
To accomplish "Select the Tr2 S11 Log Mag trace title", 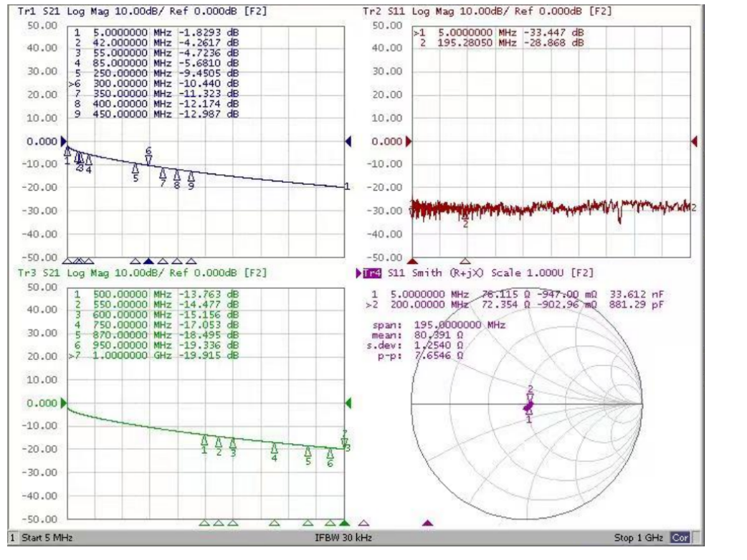I will pos(487,11).
